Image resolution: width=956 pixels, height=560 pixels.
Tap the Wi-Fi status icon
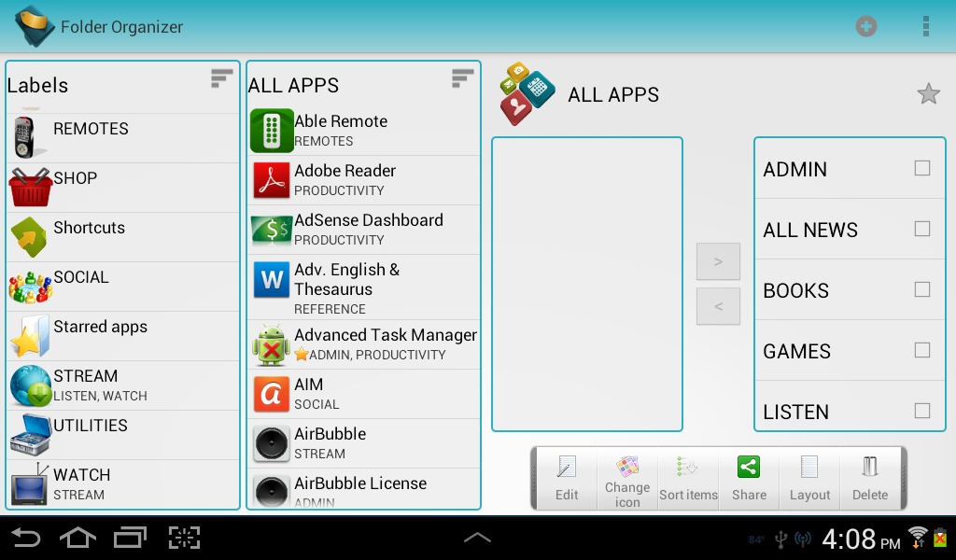point(918,538)
